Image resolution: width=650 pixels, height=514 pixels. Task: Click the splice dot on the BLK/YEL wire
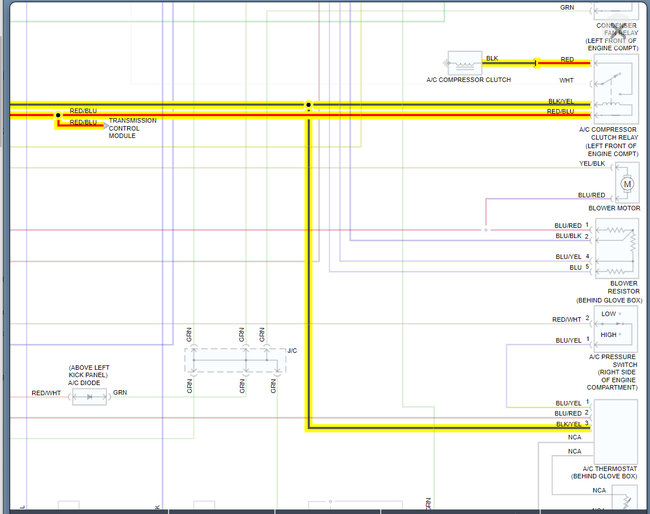tap(308, 105)
